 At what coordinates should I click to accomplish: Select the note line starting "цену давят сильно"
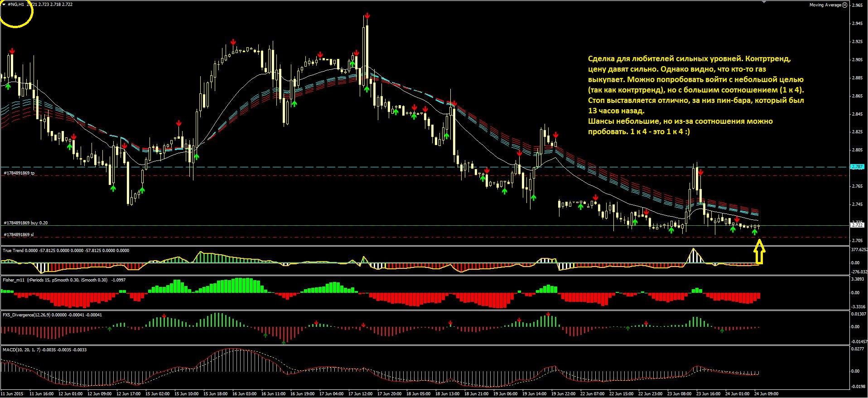tap(677, 69)
